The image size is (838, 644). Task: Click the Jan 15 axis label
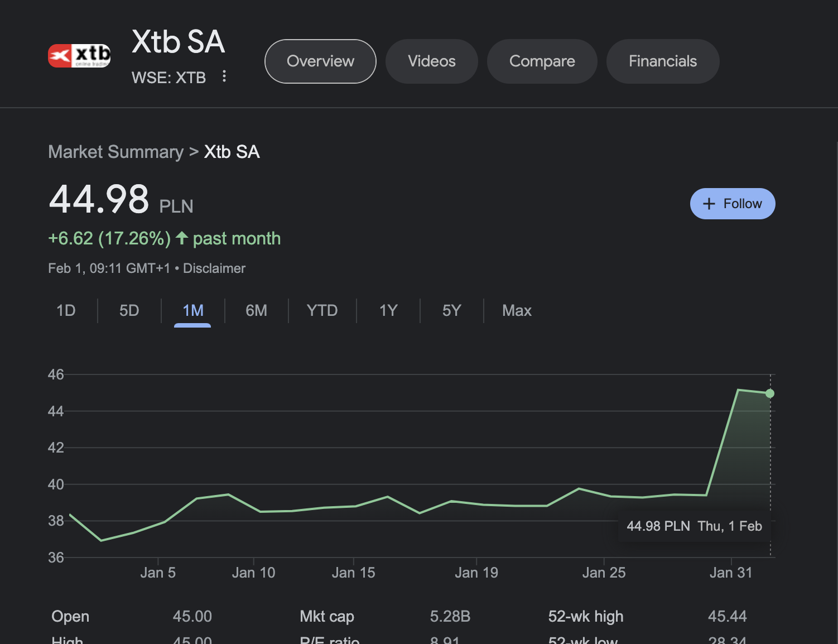[354, 573]
